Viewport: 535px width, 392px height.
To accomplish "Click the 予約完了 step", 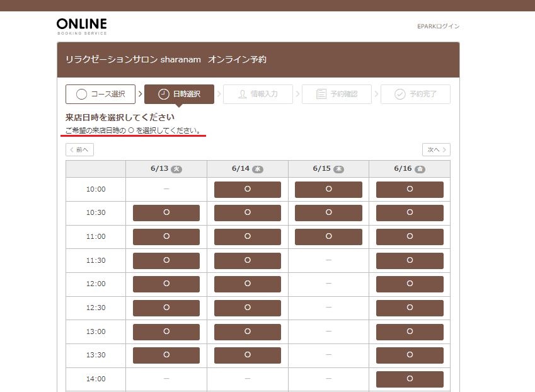I will [x=415, y=95].
